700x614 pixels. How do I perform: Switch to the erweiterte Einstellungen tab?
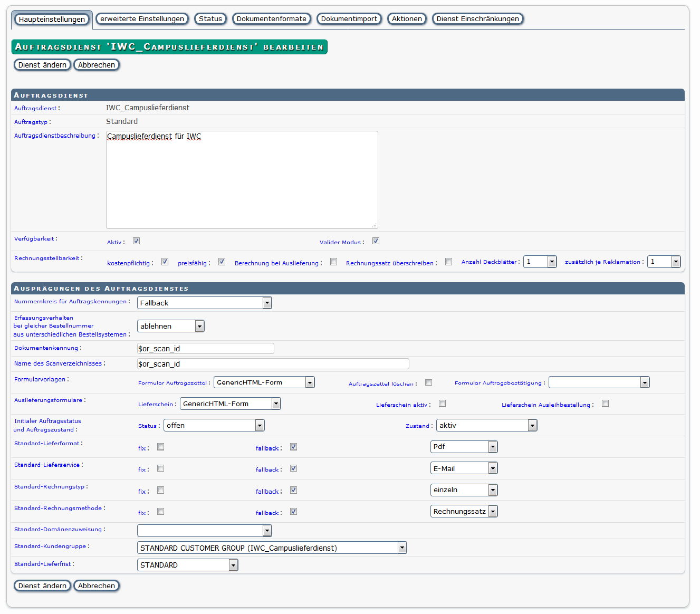click(x=142, y=19)
